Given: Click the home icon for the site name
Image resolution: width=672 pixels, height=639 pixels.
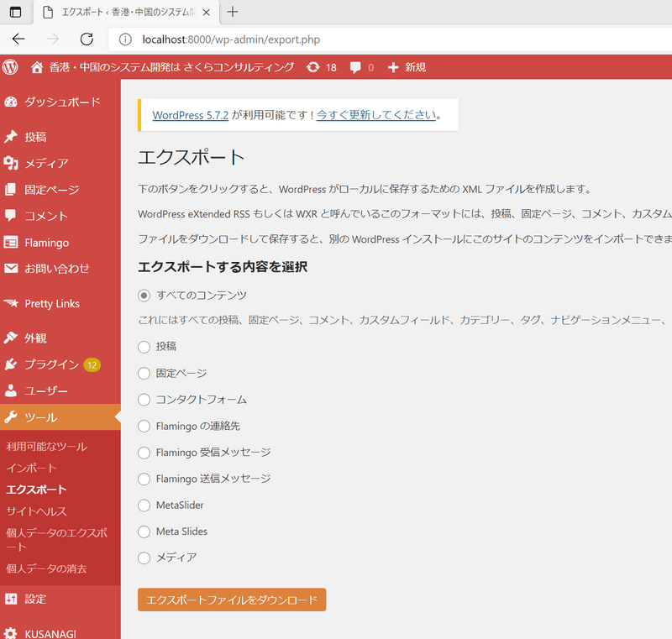Looking at the screenshot, I should (36, 67).
